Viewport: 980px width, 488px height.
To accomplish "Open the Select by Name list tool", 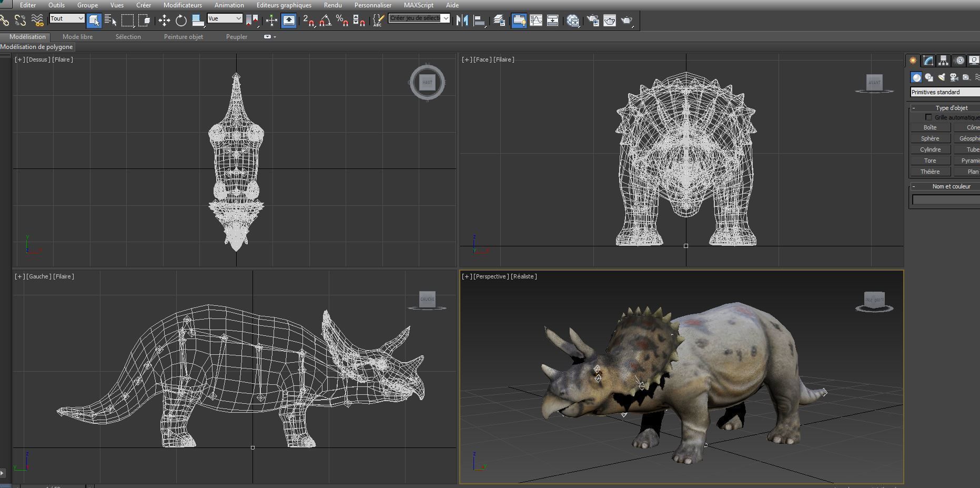I will (110, 21).
